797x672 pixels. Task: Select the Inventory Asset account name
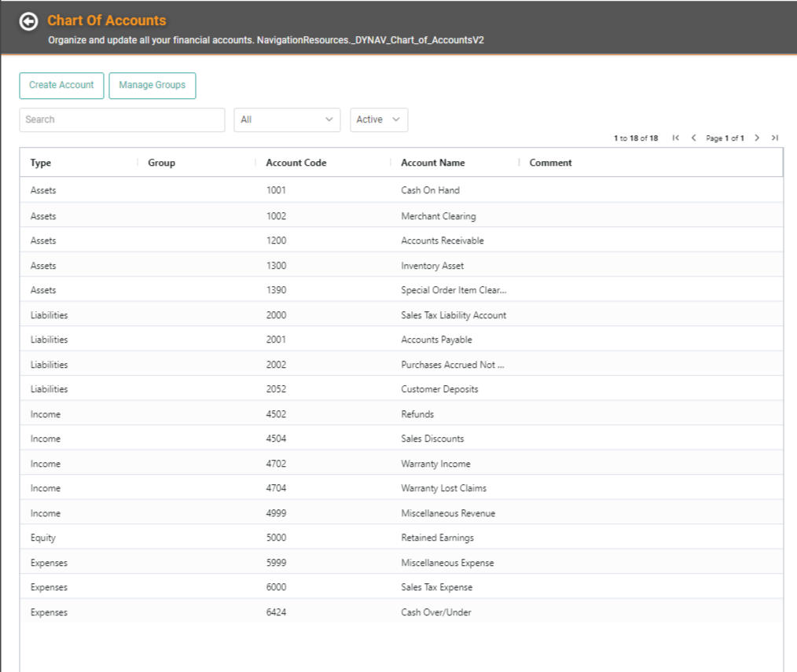tap(432, 266)
